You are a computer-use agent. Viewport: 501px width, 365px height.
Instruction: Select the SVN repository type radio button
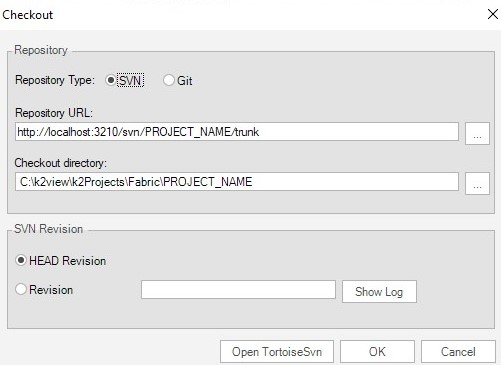click(110, 80)
